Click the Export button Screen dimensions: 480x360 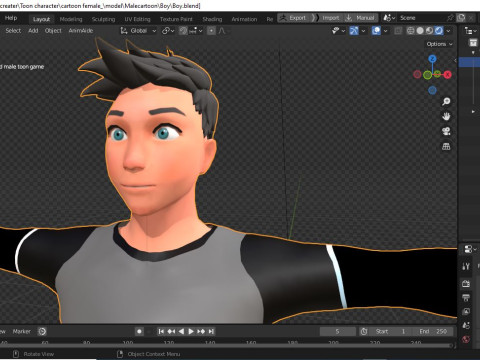294,18
